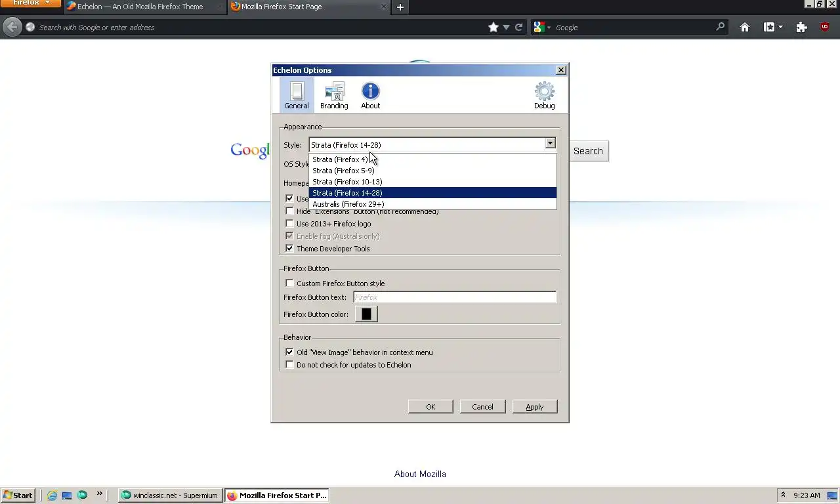Open a new tab with plus button
The height and width of the screenshot is (504, 840).
400,7
